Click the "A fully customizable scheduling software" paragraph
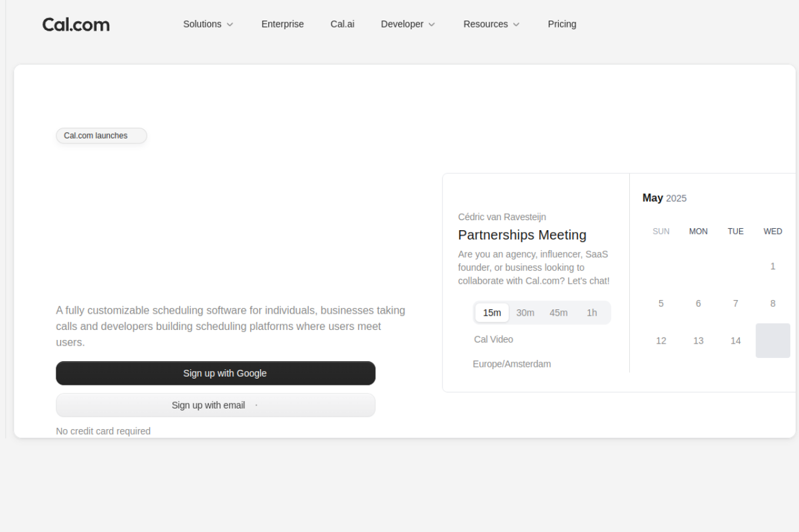 click(x=231, y=326)
